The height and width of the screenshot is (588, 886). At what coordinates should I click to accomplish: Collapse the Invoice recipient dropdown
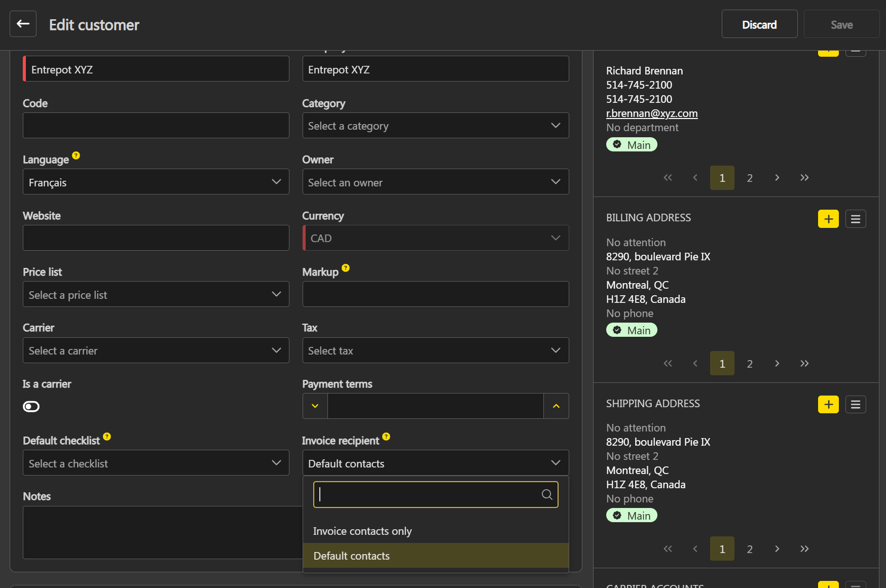(x=435, y=463)
